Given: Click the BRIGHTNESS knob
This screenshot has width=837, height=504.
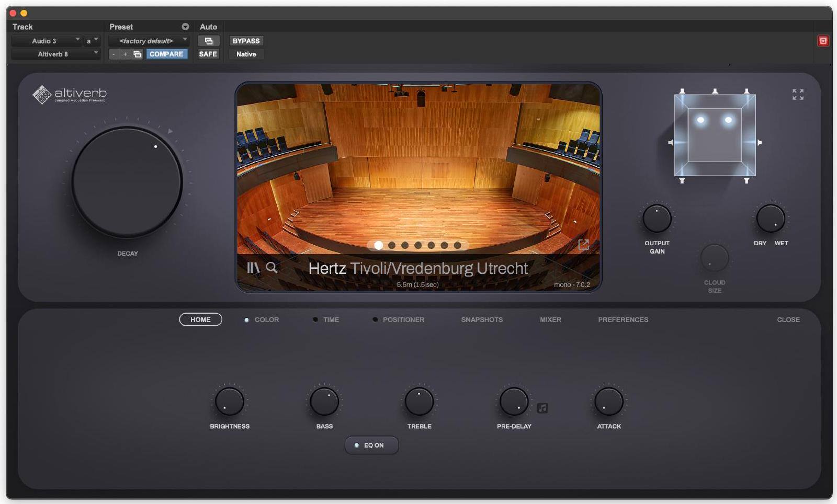Looking at the screenshot, I should (x=230, y=402).
